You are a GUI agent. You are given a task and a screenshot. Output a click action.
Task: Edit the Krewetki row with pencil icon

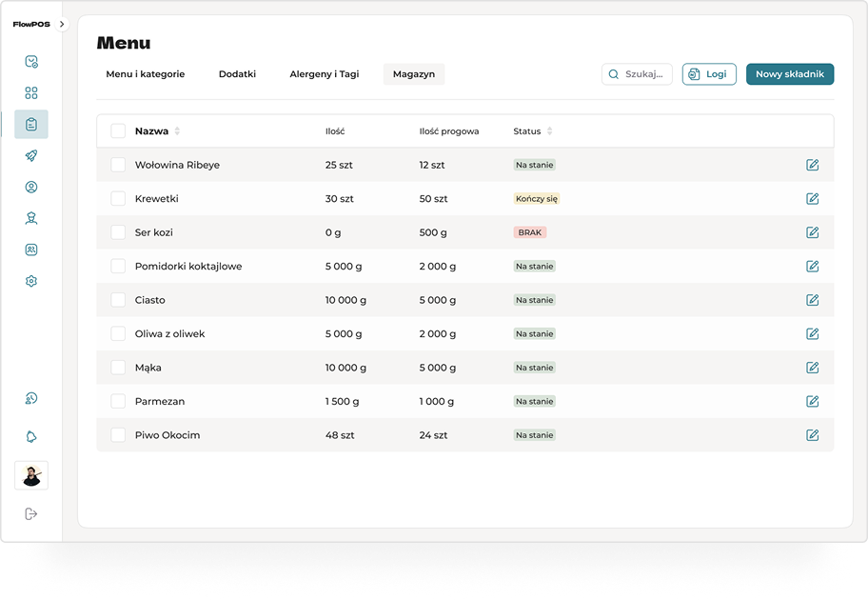pos(812,199)
